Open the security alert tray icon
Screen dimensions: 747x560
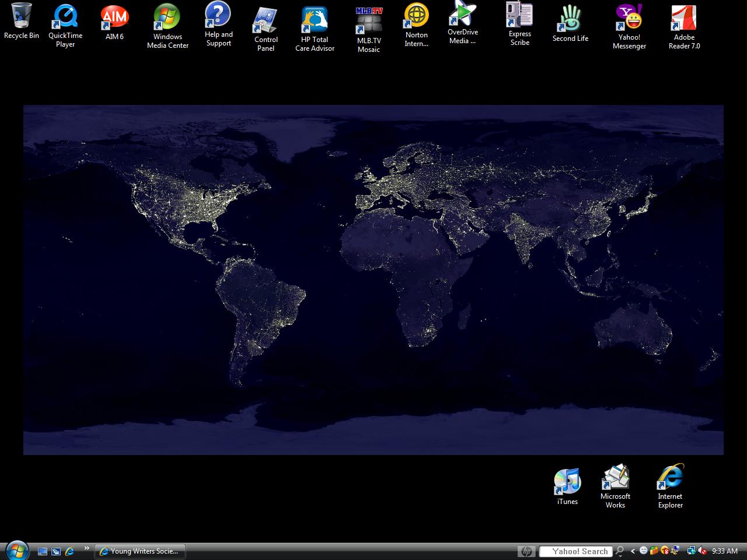tap(665, 551)
